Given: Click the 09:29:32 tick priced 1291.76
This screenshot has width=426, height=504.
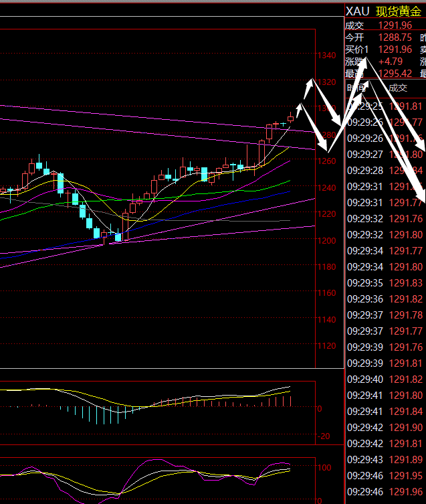Looking at the screenshot, I should [385, 219].
